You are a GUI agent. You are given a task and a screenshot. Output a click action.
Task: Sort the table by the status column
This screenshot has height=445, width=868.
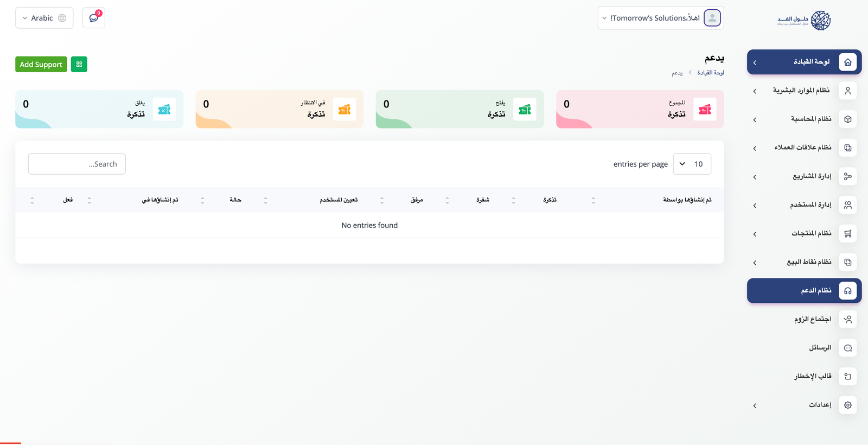point(235,200)
